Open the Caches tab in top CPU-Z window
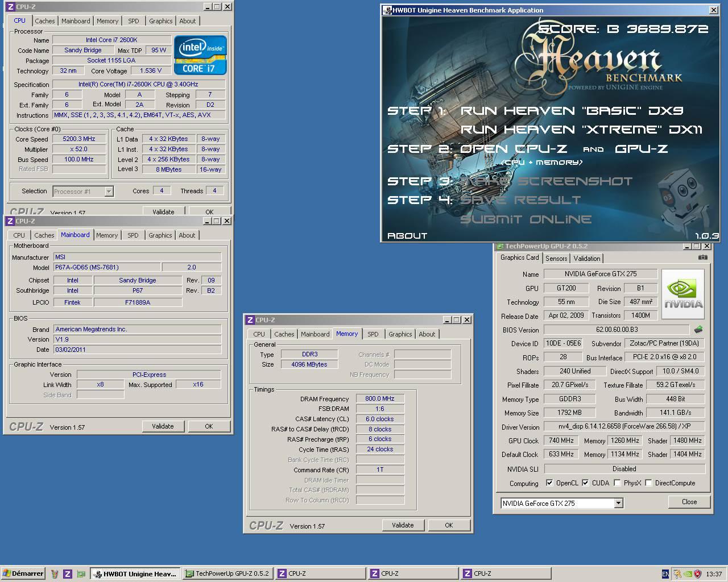This screenshot has height=582, width=728. pyautogui.click(x=45, y=21)
